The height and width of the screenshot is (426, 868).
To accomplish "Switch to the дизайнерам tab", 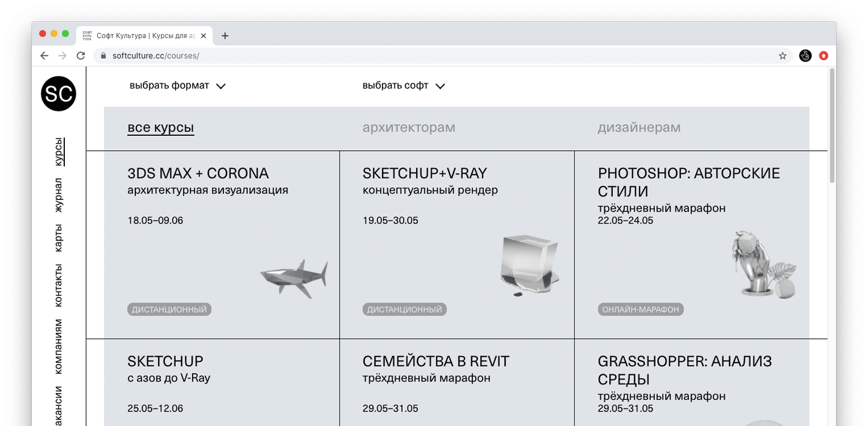I will point(639,128).
